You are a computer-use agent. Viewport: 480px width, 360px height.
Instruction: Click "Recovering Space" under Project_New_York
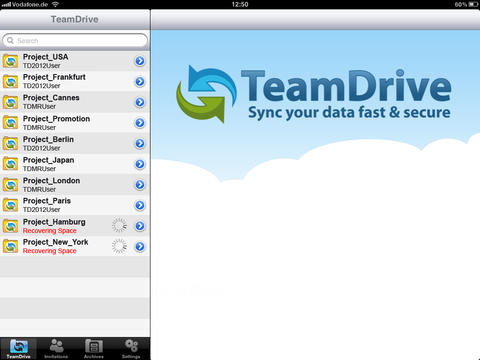pos(50,251)
